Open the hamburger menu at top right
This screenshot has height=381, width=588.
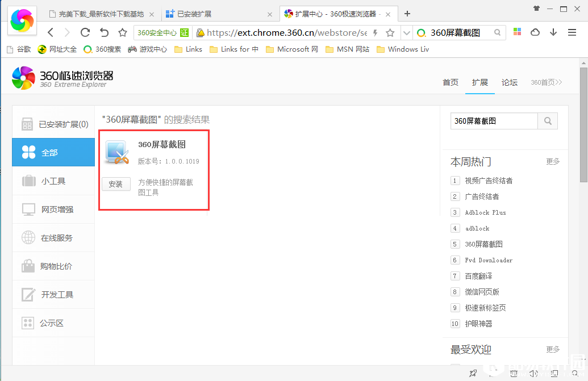(x=572, y=32)
